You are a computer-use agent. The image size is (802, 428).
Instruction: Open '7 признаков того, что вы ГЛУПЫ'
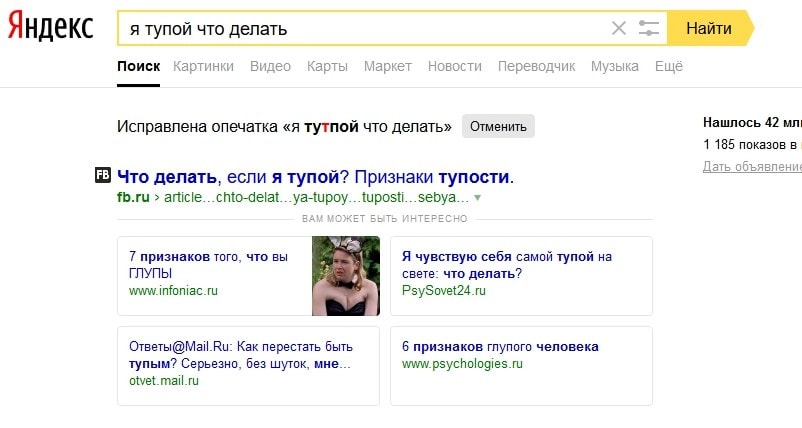(208, 264)
